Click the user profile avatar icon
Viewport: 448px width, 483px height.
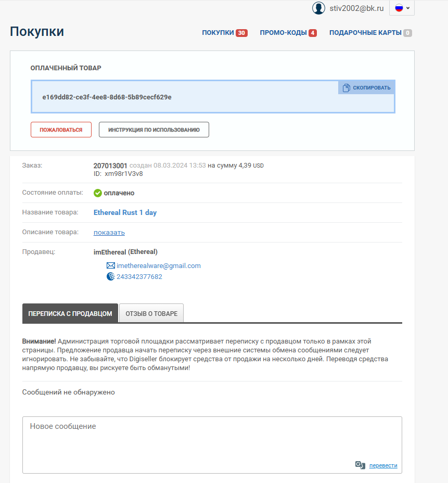pos(318,8)
